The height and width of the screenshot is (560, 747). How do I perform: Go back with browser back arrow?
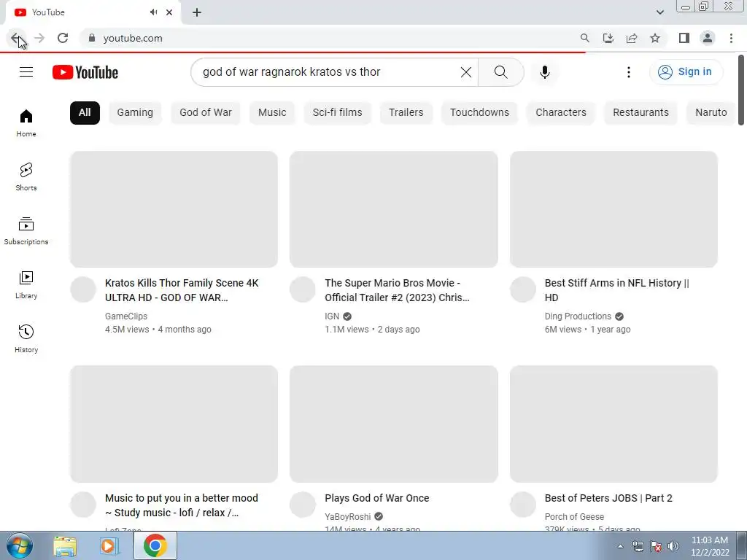[16, 38]
